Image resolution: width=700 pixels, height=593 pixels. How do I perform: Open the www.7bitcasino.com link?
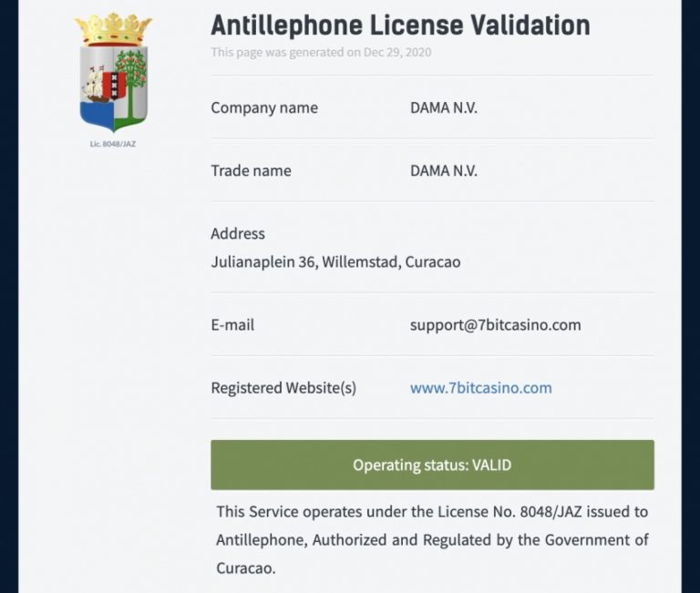click(x=481, y=388)
